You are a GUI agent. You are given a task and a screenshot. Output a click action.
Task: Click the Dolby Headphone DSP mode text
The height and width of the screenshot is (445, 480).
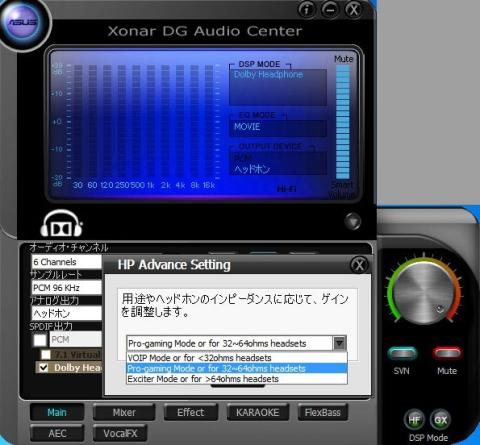(x=268, y=75)
